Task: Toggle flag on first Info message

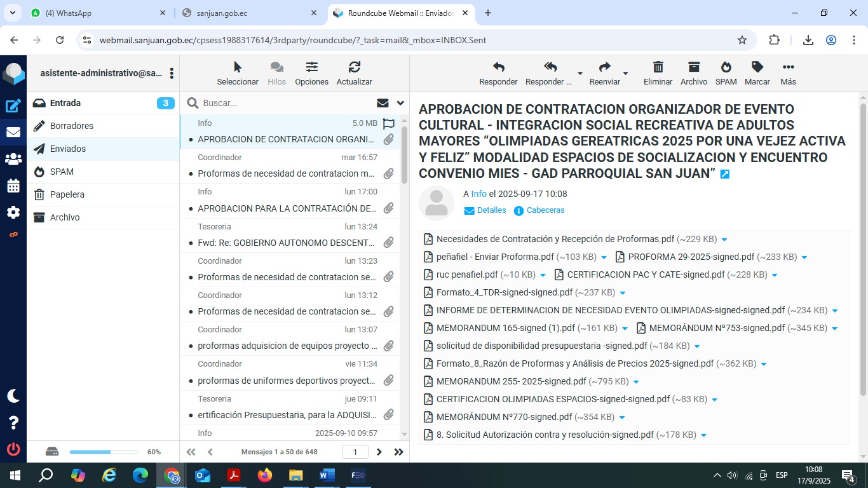Action: [x=389, y=124]
